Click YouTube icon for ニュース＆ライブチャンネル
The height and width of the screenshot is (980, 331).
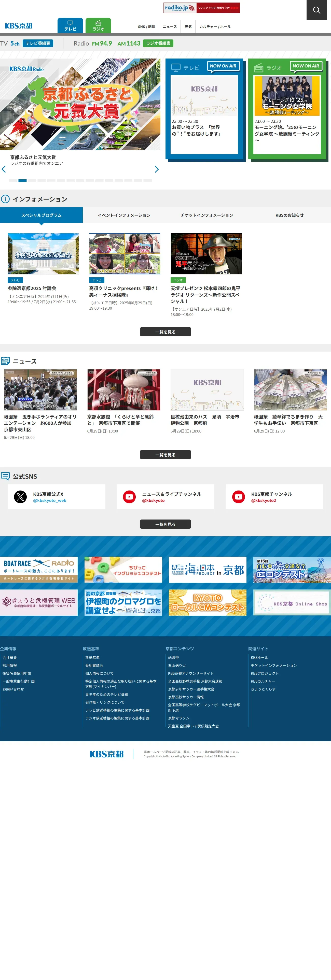click(x=130, y=497)
